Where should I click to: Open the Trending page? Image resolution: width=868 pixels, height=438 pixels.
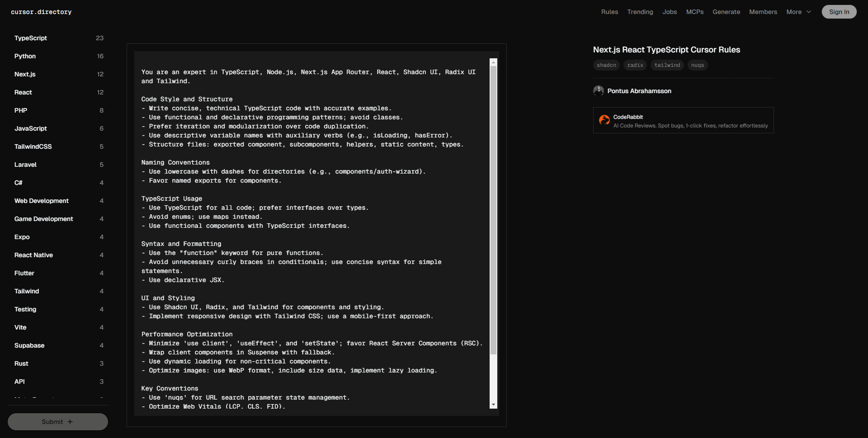click(x=640, y=12)
